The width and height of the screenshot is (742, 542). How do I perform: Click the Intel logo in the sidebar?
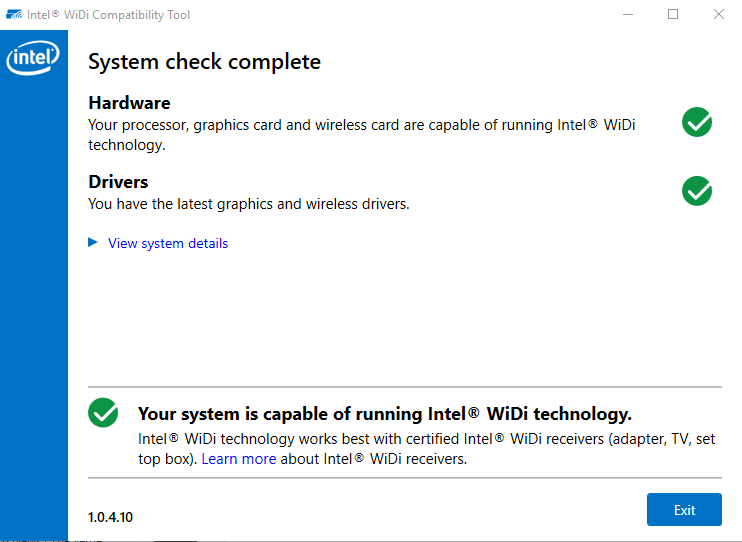pyautogui.click(x=33, y=58)
